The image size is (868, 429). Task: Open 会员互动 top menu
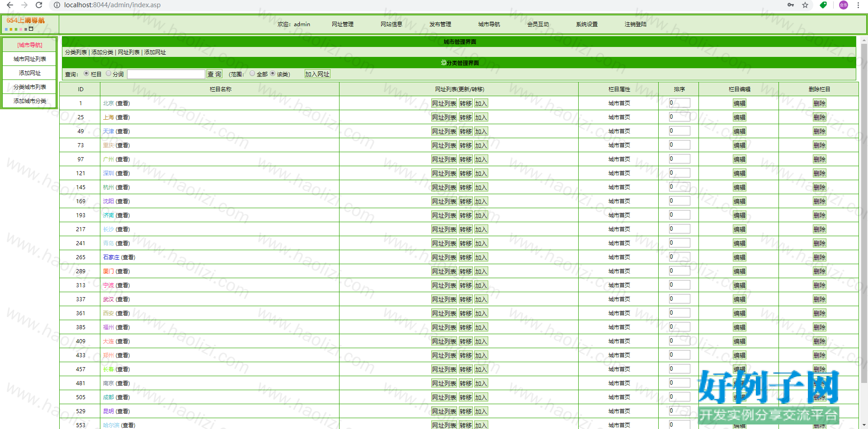tap(538, 24)
